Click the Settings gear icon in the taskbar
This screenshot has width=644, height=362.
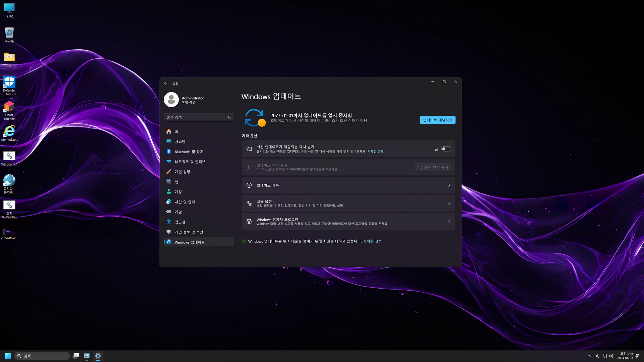[x=98, y=356]
